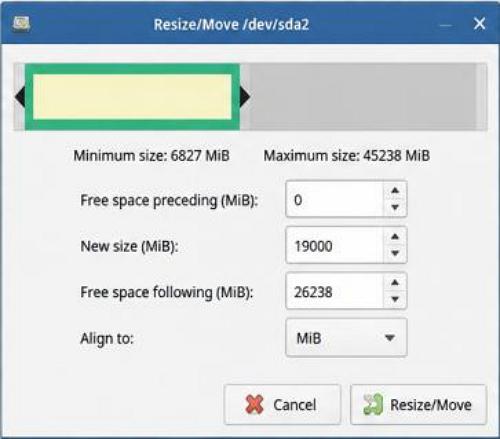Click the left black arrow resize handle

click(20, 97)
